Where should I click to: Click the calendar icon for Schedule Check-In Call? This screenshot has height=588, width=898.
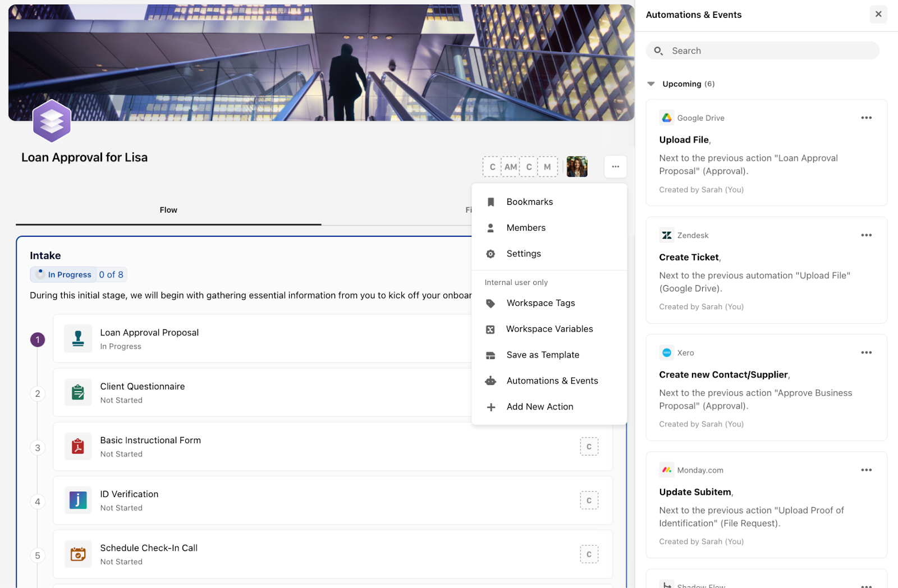[78, 554]
